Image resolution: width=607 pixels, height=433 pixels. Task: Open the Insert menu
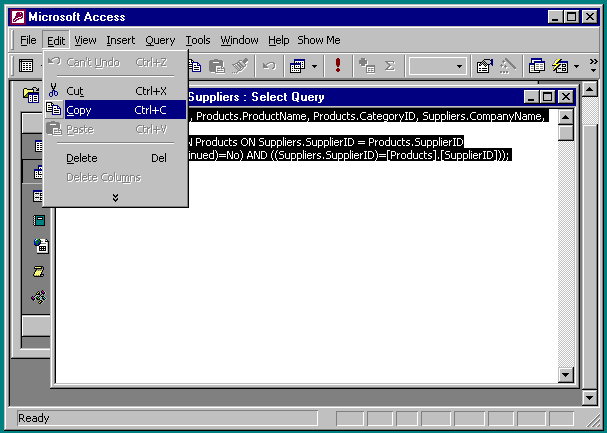(121, 40)
